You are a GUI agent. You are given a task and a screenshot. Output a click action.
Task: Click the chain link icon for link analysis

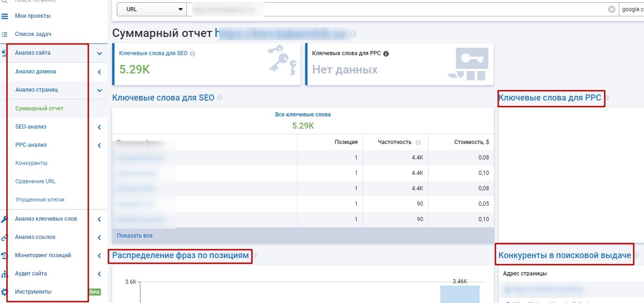pos(4,237)
